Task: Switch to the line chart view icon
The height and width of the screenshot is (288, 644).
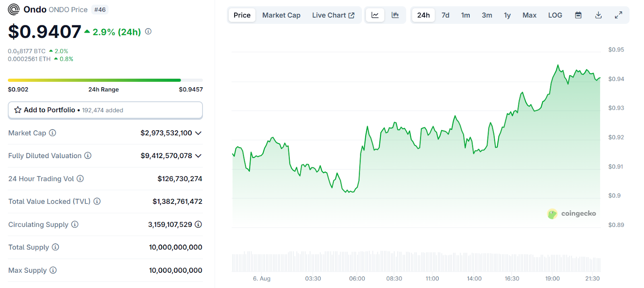Action: pyautogui.click(x=375, y=15)
